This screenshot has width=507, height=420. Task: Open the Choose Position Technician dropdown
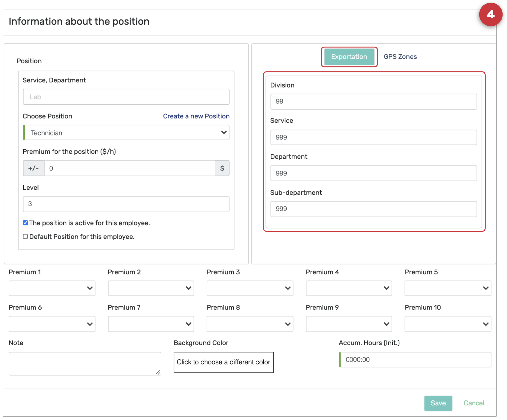pos(126,133)
